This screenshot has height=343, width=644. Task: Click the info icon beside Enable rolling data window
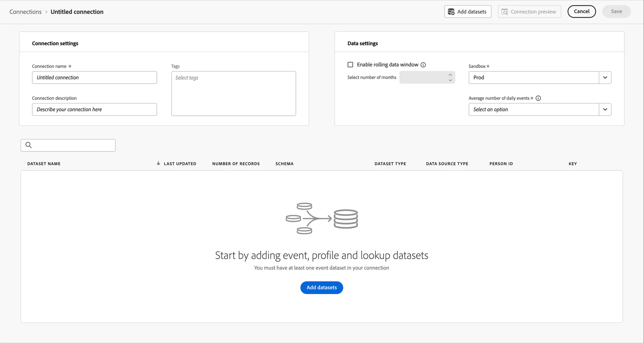[423, 64]
